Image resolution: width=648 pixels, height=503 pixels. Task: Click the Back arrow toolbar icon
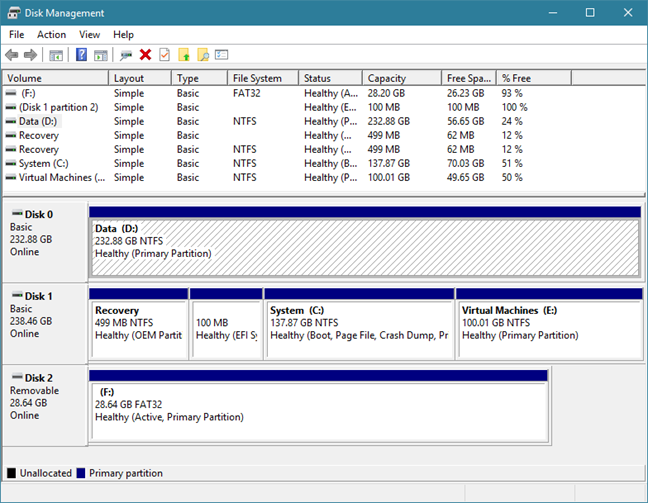point(12,55)
